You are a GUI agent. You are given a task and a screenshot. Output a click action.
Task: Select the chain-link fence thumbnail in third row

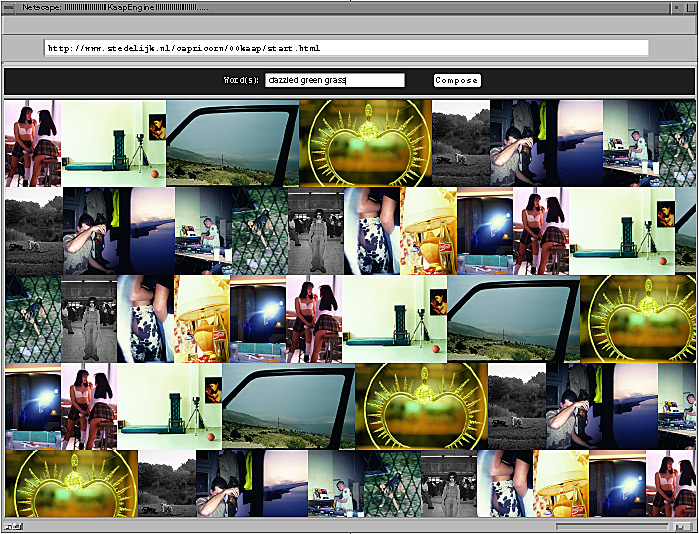point(33,319)
